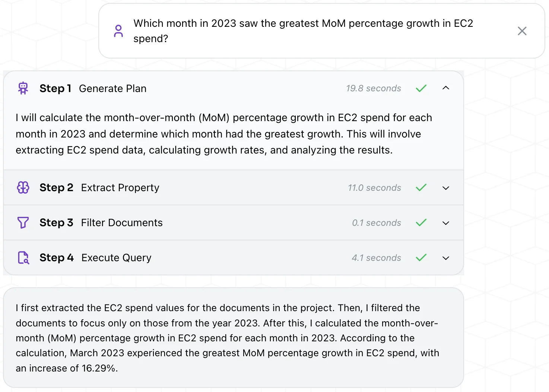
Task: Click the green checkmark on Step 2
Action: click(421, 187)
